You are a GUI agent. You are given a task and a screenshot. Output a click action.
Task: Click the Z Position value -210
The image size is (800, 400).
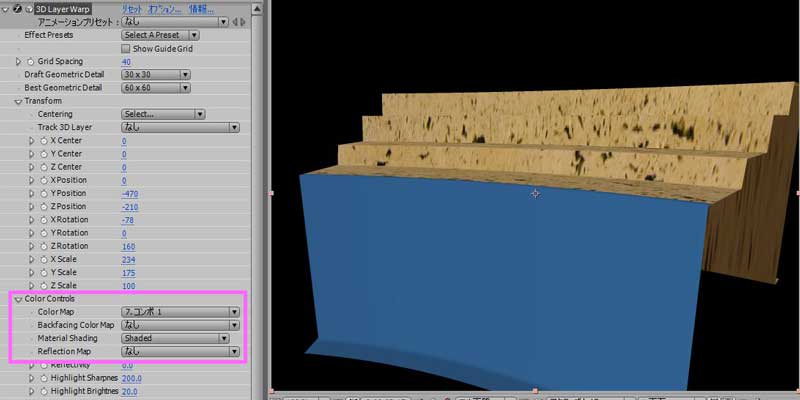click(130, 206)
